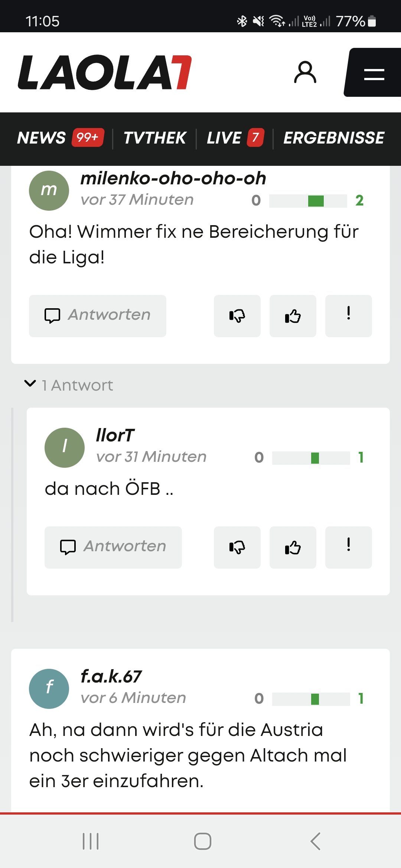Tap Android back navigation arrow
The width and height of the screenshot is (401, 868).
pyautogui.click(x=316, y=841)
